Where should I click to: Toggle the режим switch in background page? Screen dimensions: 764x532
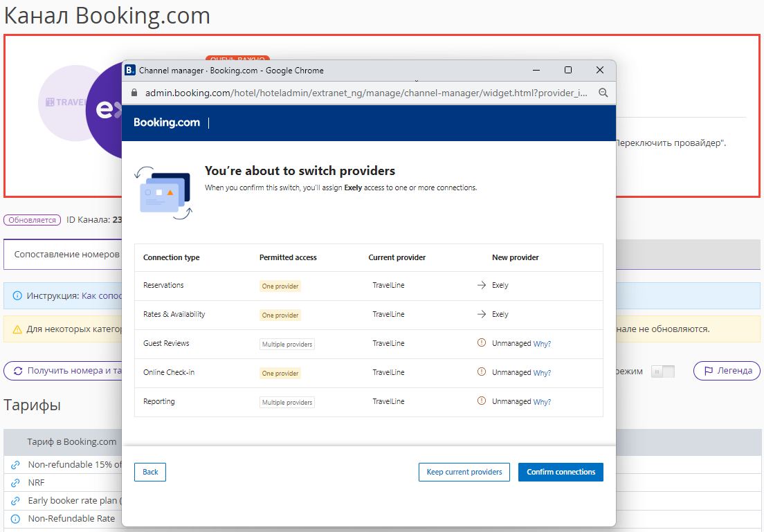coord(663,372)
